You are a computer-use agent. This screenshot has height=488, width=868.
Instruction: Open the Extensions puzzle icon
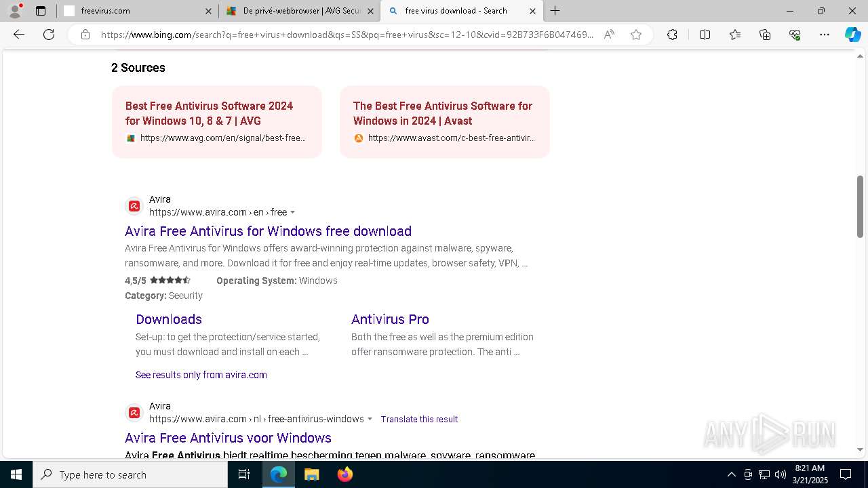672,35
